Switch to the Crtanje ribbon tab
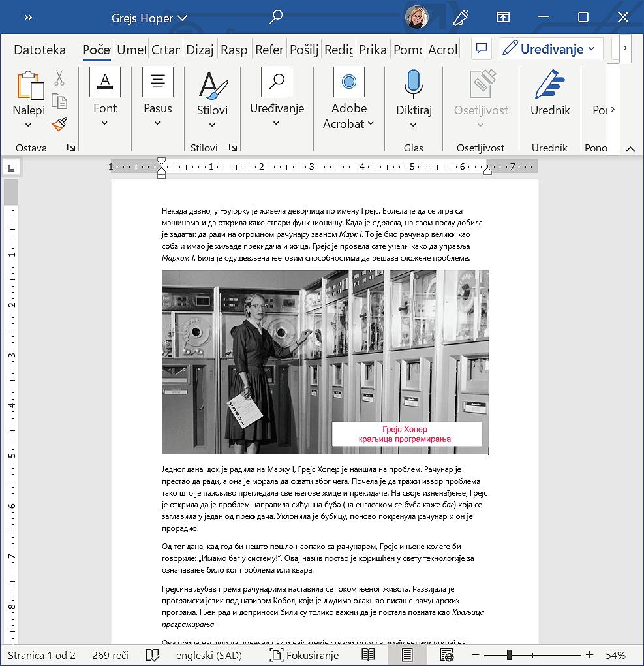 point(166,50)
